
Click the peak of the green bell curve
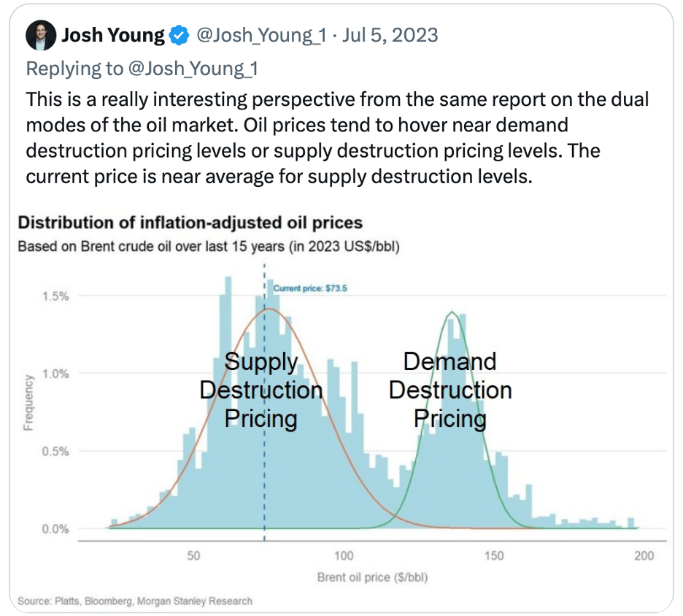[452, 312]
